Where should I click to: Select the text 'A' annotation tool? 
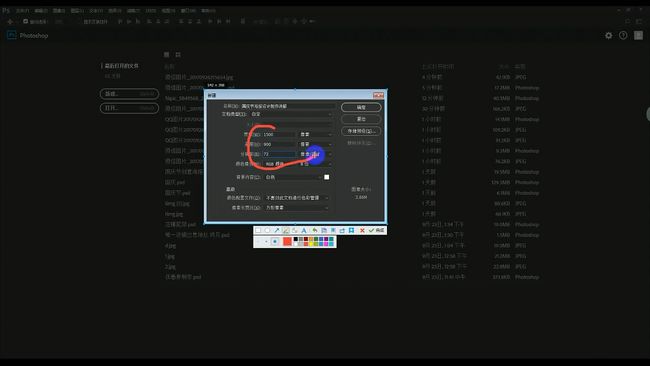click(303, 230)
